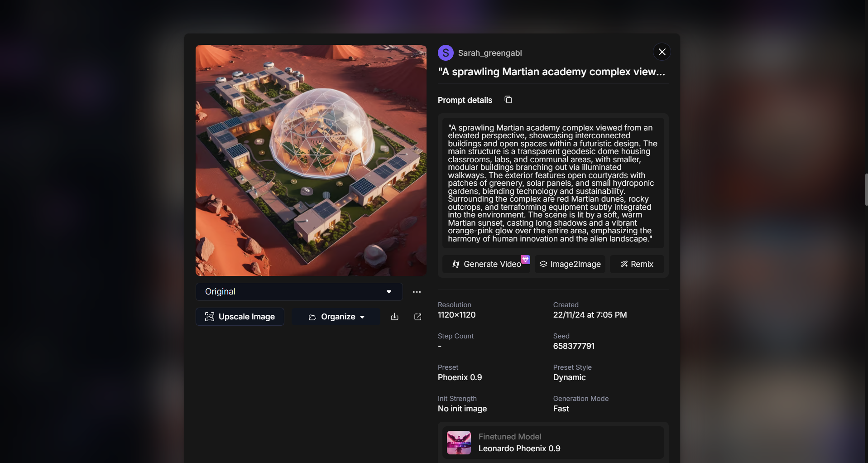Click the Leonardo Phoenix 0.9 finetuned model name
Image resolution: width=868 pixels, height=463 pixels.
[519, 449]
